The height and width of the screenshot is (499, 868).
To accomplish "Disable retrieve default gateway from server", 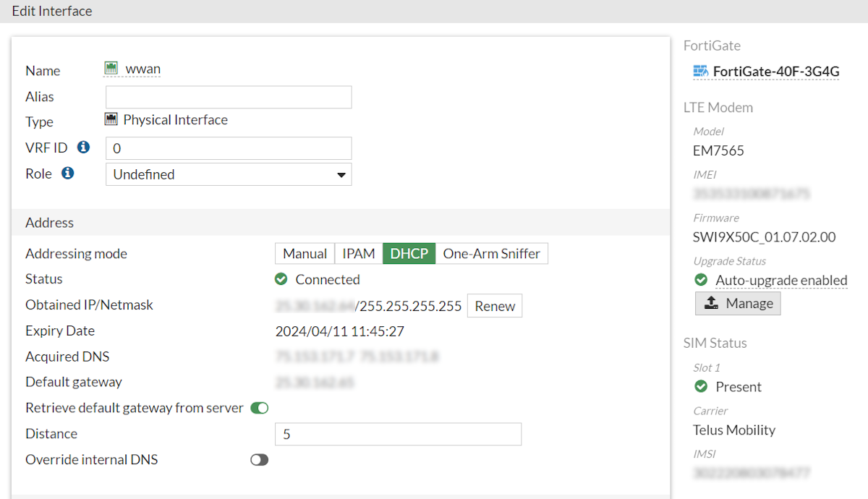I will pos(259,407).
